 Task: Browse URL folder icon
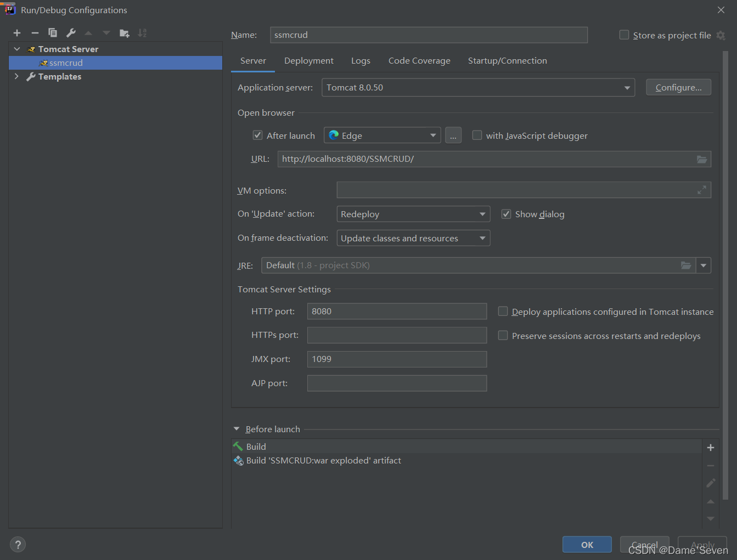tap(702, 159)
